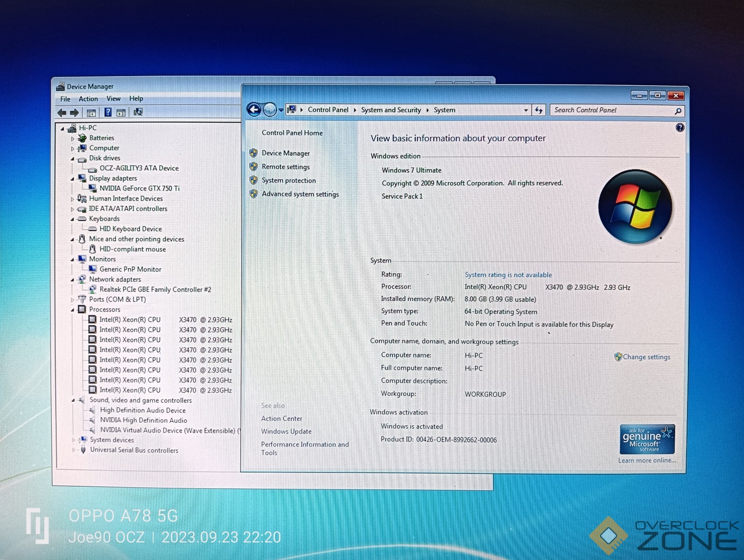The height and width of the screenshot is (560, 744).
Task: Click the Windows 7 logo image
Action: tap(635, 206)
